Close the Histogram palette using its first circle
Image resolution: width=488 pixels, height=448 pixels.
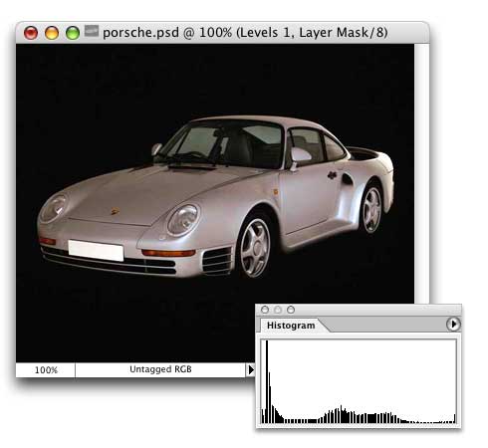pyautogui.click(x=265, y=310)
